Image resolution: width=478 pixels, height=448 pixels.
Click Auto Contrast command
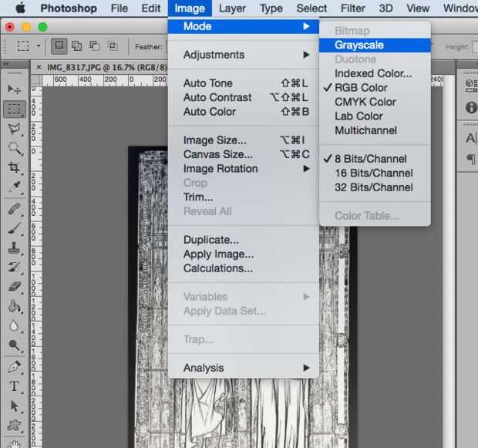coord(244,98)
